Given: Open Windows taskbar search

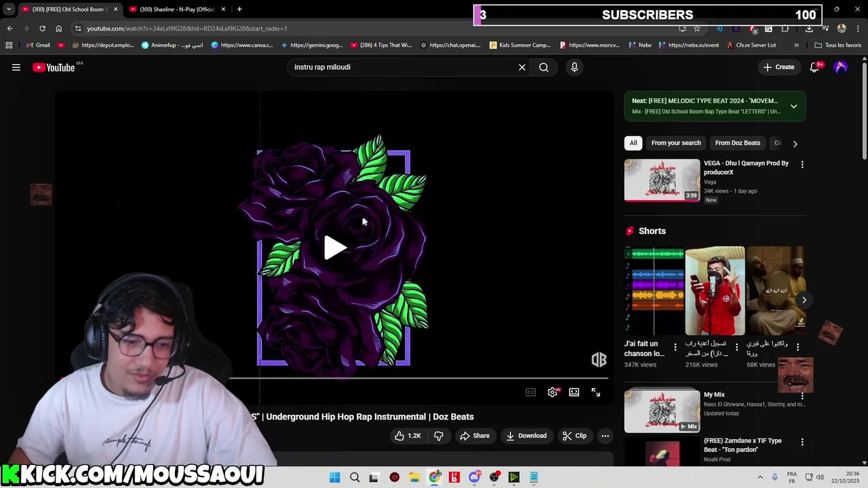Looking at the screenshot, I should (355, 477).
